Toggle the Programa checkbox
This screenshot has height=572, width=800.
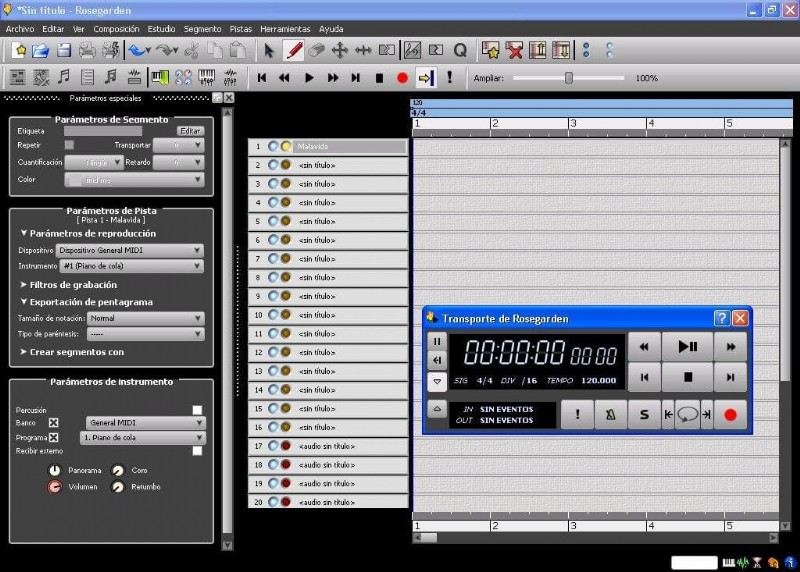click(x=54, y=437)
